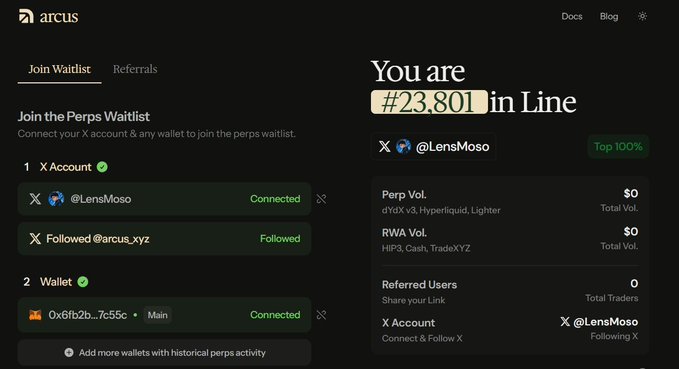Click the X logo in the right-side profile badge
This screenshot has width=679, height=369.
pyautogui.click(x=385, y=146)
